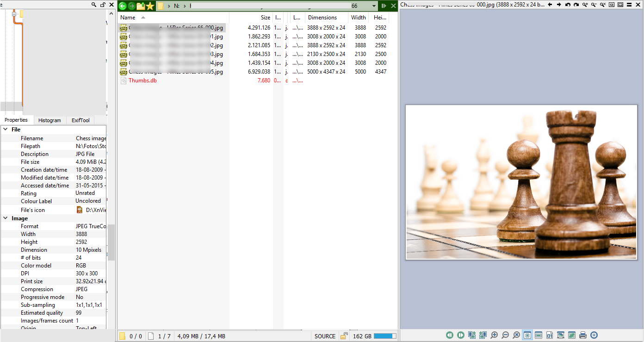Image resolution: width=644 pixels, height=342 pixels.
Task: Switch to the ExifTool tab
Action: click(x=80, y=120)
